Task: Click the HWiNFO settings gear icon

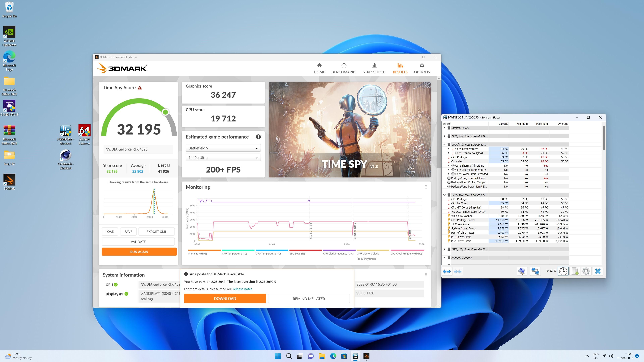Action: tap(586, 271)
